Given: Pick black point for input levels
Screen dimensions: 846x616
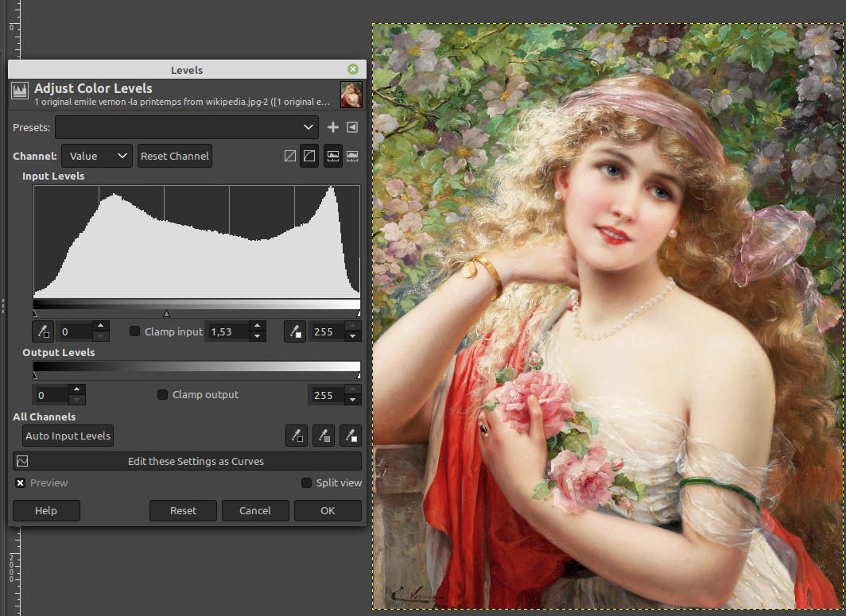Looking at the screenshot, I should point(43,331).
